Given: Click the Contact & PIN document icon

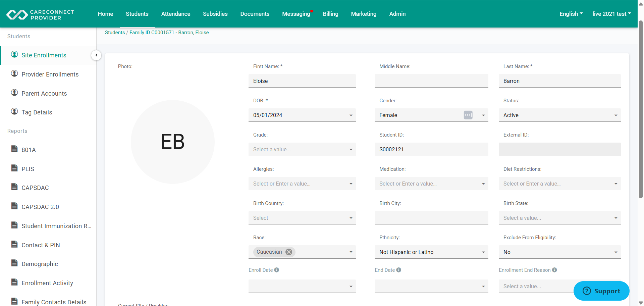Looking at the screenshot, I should [x=14, y=244].
